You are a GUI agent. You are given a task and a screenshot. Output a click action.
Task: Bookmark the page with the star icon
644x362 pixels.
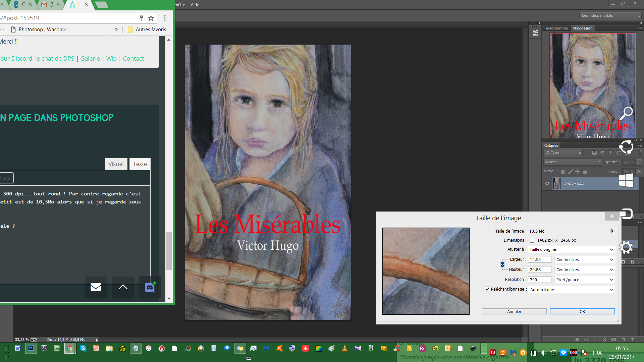coord(151,18)
